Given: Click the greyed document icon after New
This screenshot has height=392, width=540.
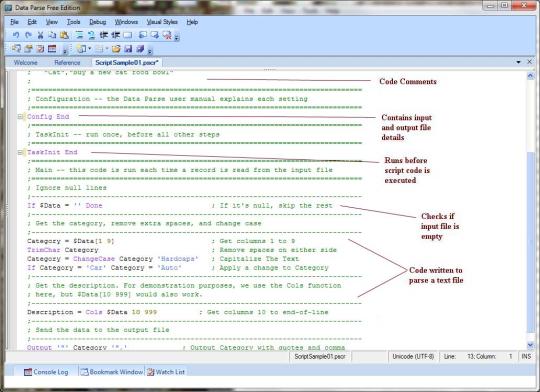Looking at the screenshot, I should 100,49.
